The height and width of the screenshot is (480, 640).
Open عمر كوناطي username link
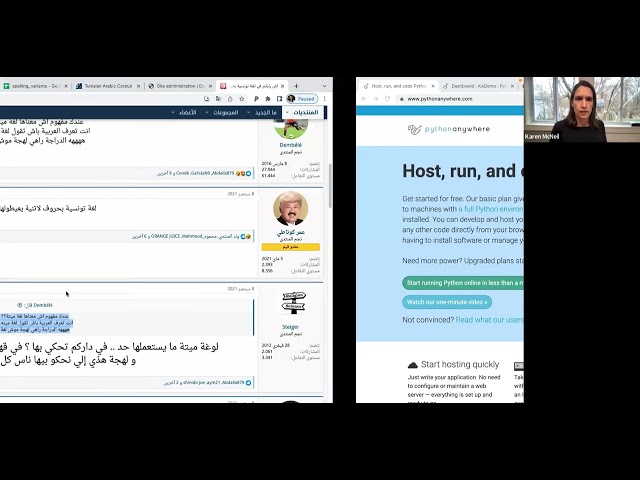tap(291, 232)
